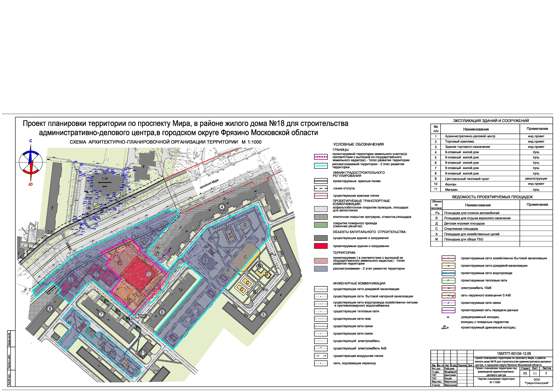Click "УСЛОВНЫЕ ОБОЗНАЧЕНИЯ" legend heading
Viewport: 555px width, 392px height.
[x=358, y=144]
